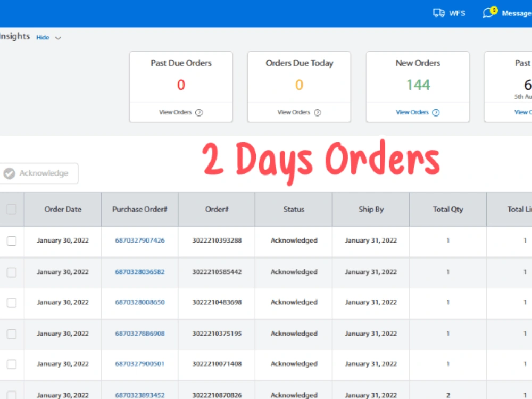The image size is (532, 399).
Task: Click arrow icon under New Orders
Action: 436,112
